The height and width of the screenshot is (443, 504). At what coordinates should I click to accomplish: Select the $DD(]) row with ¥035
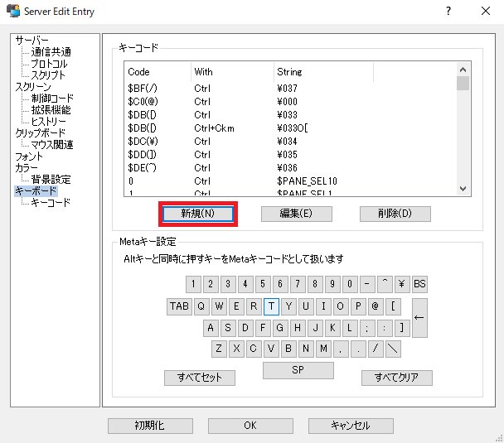pos(290,154)
